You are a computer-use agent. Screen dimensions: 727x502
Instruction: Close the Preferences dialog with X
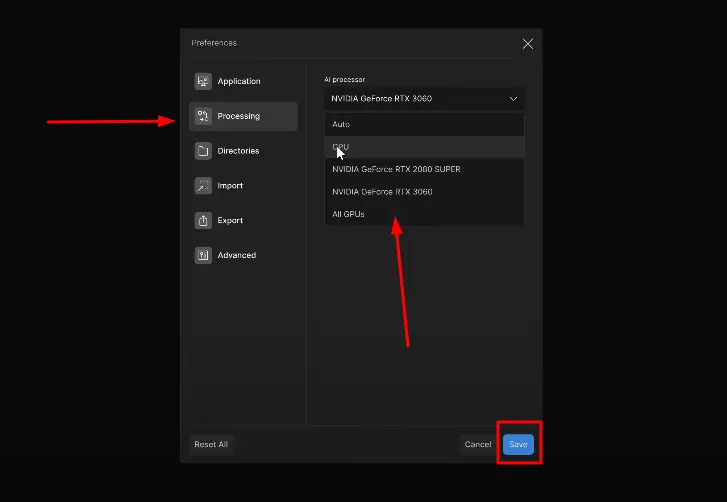click(x=528, y=44)
